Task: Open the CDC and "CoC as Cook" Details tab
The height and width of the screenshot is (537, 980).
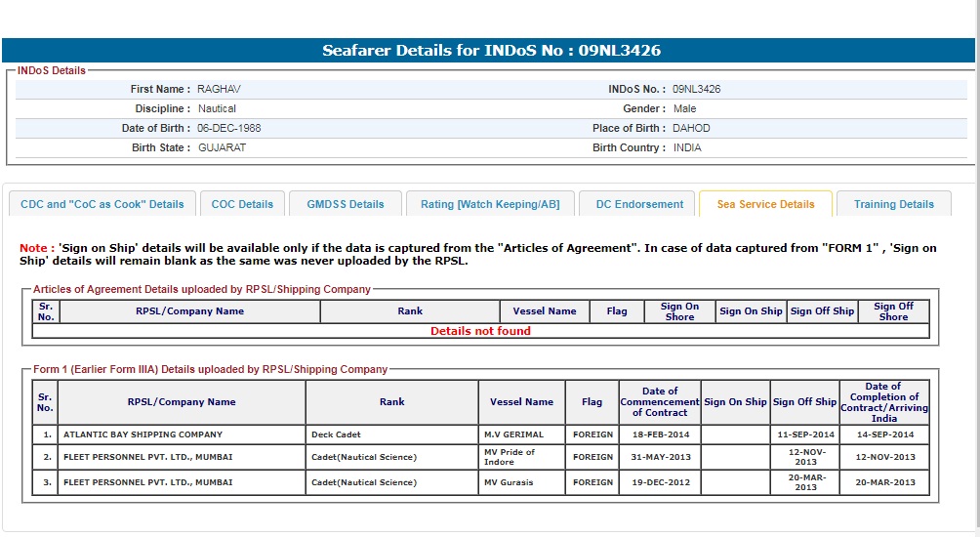Action: coord(102,204)
